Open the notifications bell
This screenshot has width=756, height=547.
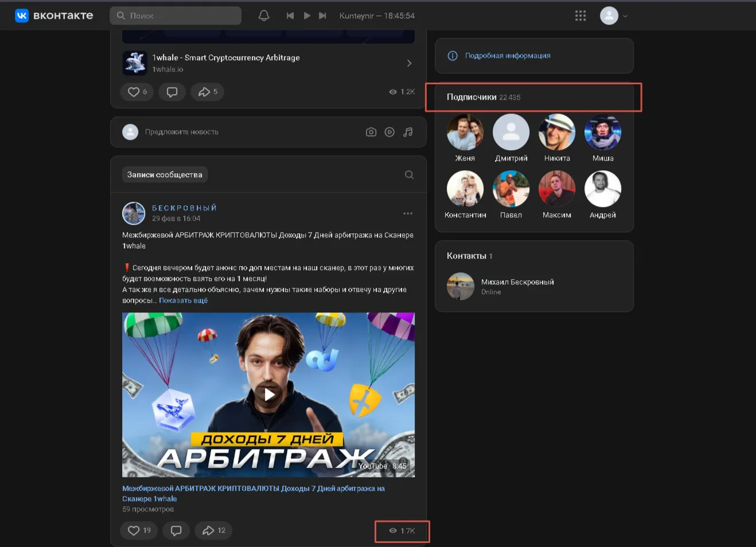pos(264,15)
